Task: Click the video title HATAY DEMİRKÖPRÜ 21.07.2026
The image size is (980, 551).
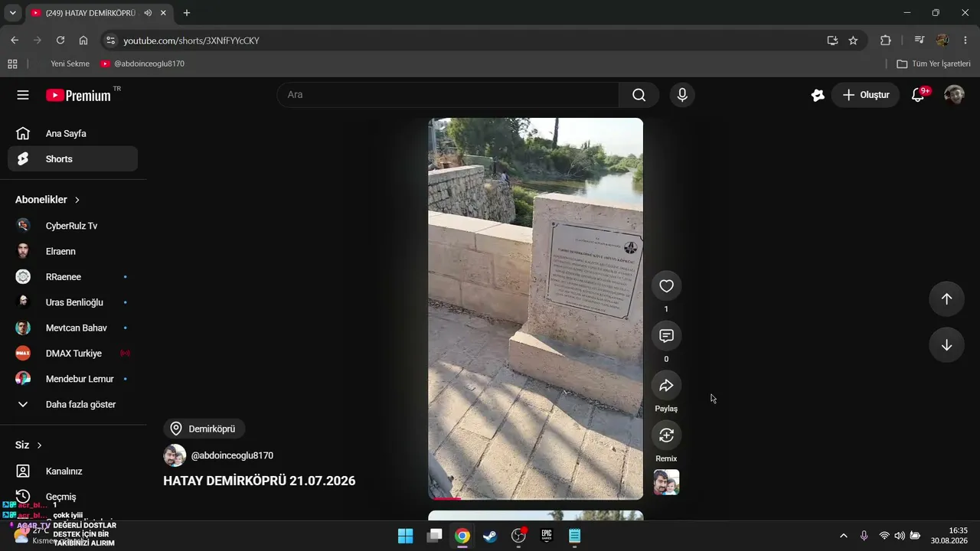Action: 260,481
